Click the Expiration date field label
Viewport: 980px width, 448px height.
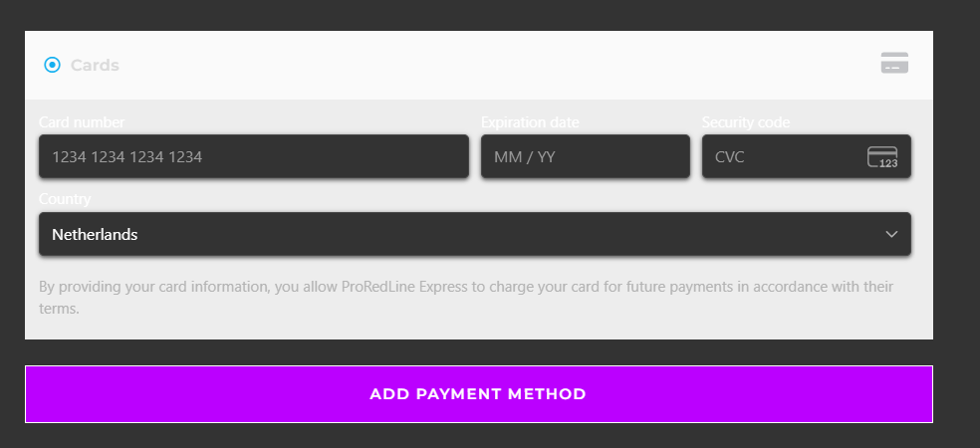[x=530, y=122]
